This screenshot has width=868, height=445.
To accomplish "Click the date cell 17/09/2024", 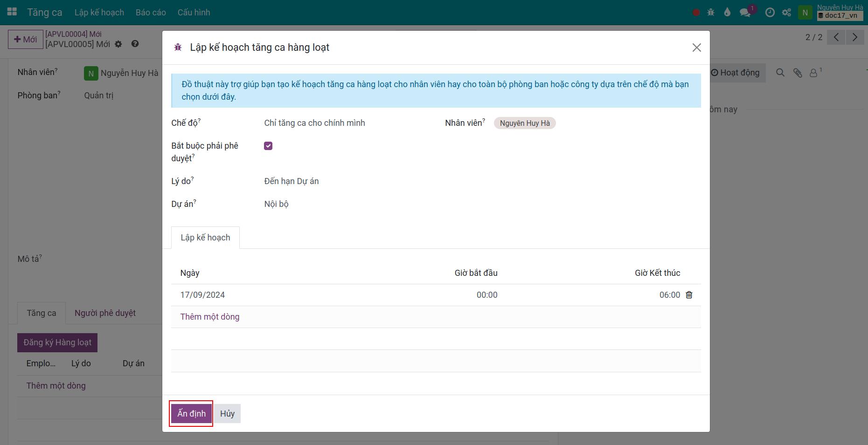I will click(x=202, y=295).
